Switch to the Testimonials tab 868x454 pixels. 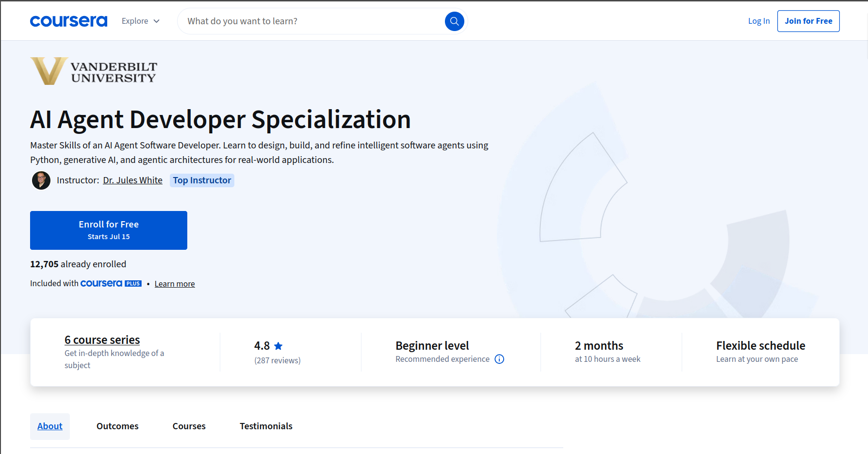266,426
